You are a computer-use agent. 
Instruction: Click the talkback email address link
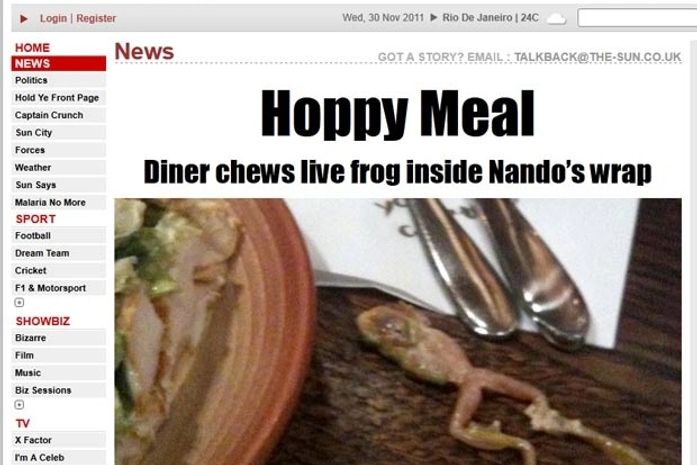[597, 57]
